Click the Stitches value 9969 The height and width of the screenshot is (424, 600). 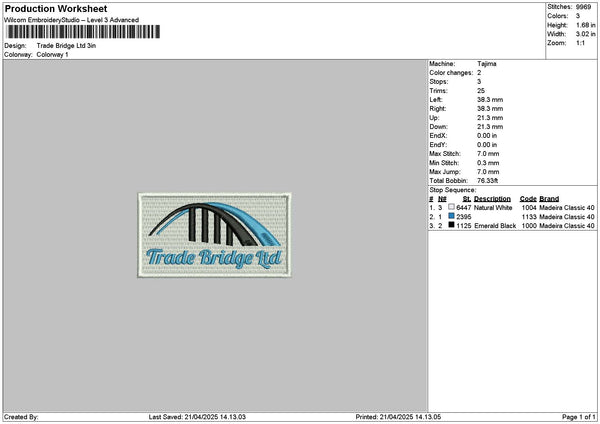[x=583, y=7]
